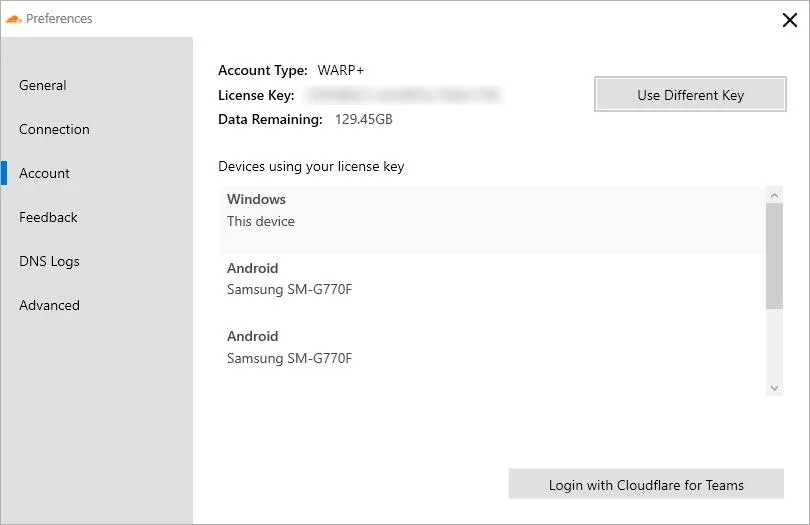Click the device list scroll up arrow
This screenshot has height=525, width=810.
tap(774, 194)
